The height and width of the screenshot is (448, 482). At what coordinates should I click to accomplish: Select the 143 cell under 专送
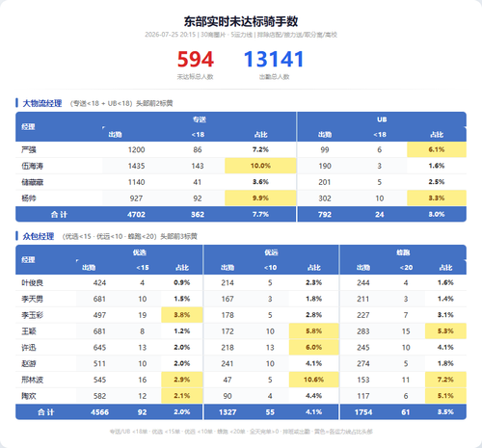click(198, 166)
